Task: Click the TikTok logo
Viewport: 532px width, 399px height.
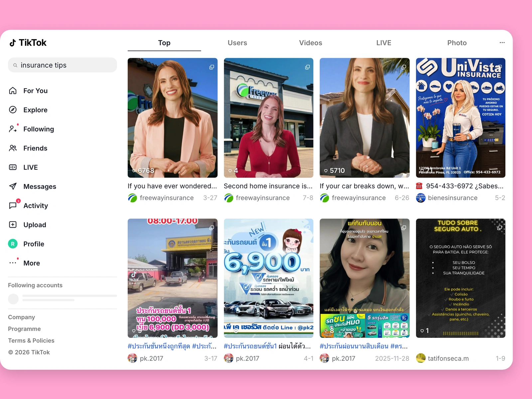Action: (x=28, y=43)
